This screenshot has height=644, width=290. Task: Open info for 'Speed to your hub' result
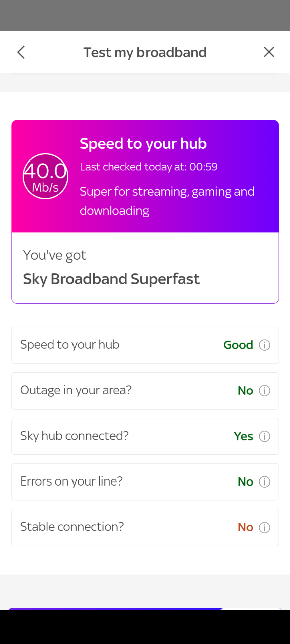[x=264, y=345]
